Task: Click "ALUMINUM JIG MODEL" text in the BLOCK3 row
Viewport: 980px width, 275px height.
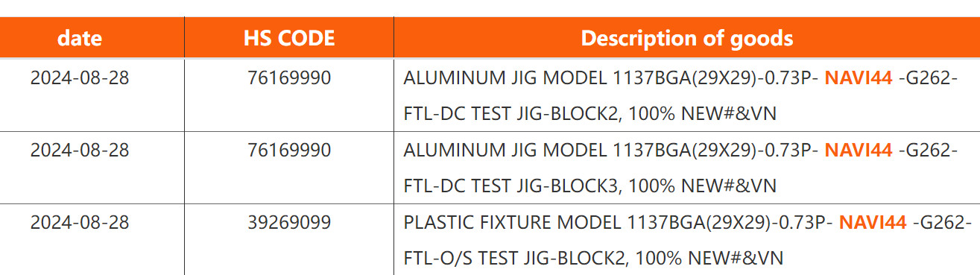Action: [505, 151]
